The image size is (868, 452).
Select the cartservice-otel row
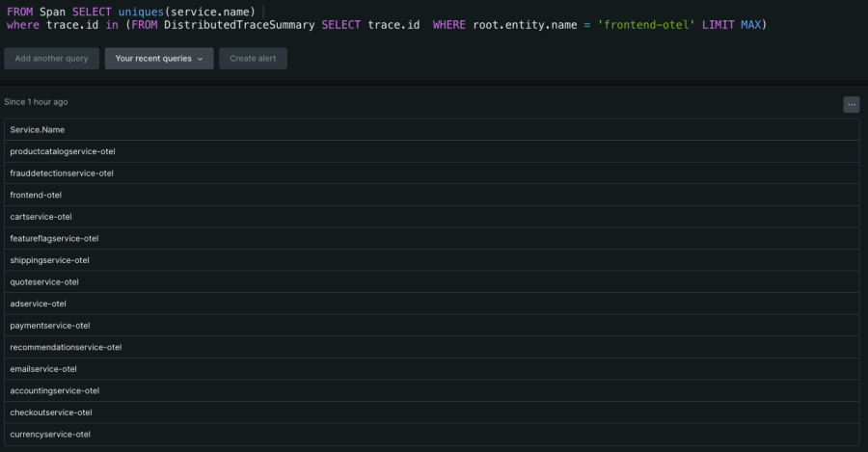pos(41,217)
